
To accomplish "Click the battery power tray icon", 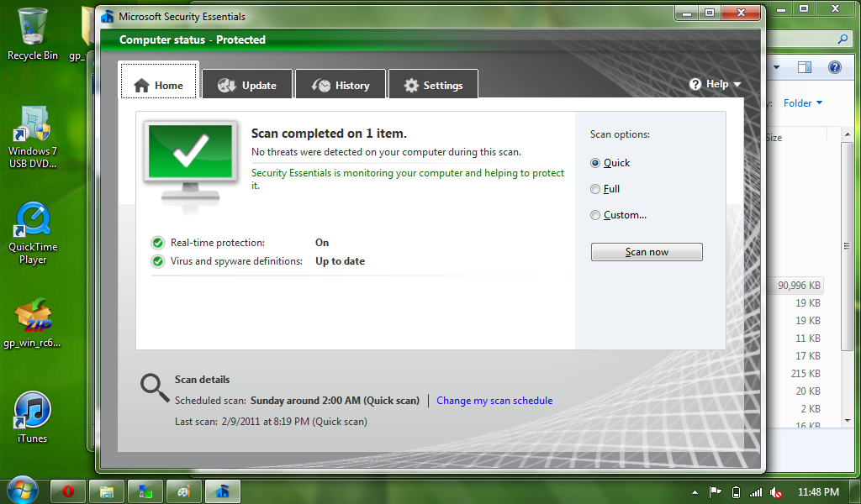I will (737, 492).
